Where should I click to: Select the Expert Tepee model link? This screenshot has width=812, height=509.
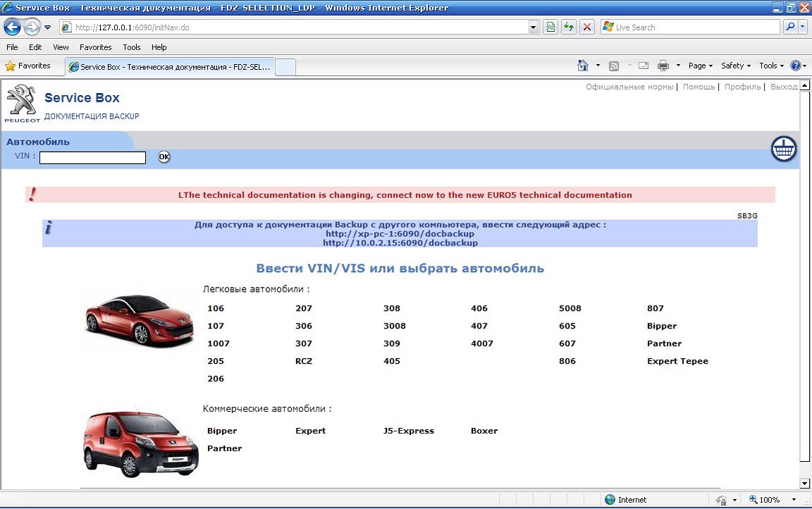pos(677,361)
